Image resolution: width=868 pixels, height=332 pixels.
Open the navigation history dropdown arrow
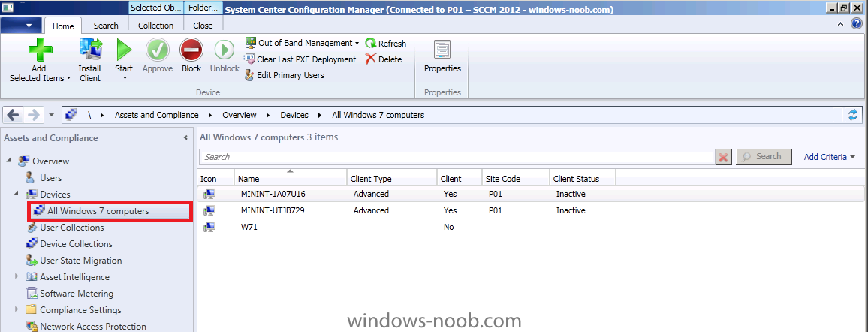pos(52,115)
